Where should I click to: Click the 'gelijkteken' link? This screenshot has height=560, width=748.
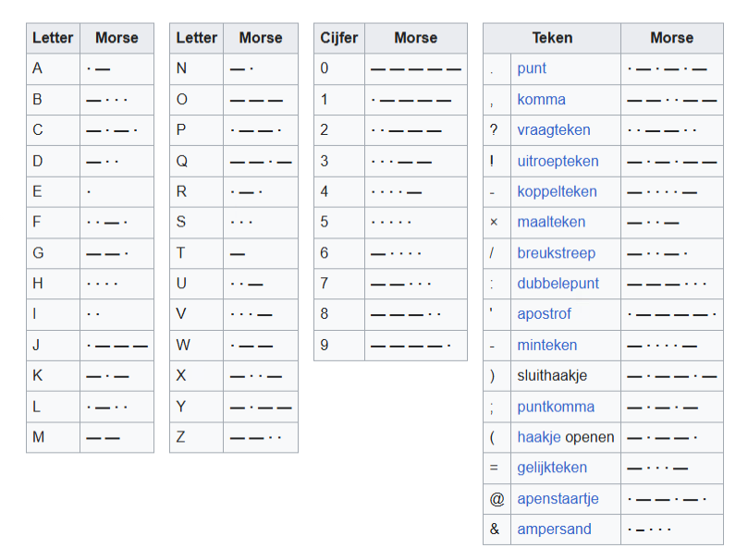[552, 468]
